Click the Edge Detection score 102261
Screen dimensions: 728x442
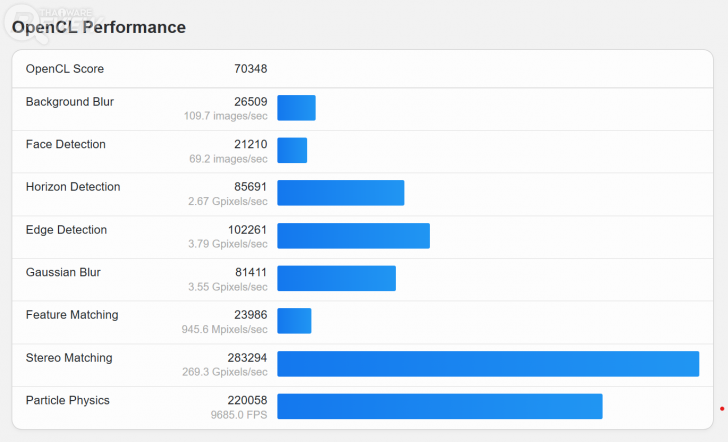[247, 230]
